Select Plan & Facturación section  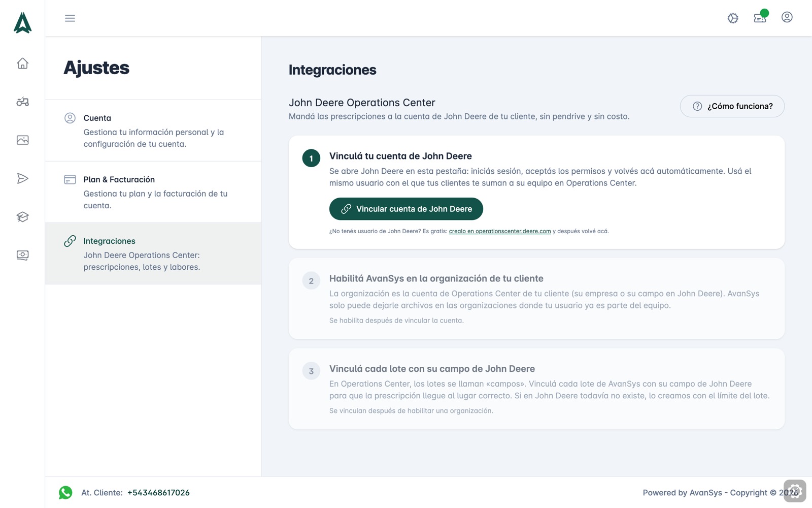[153, 192]
